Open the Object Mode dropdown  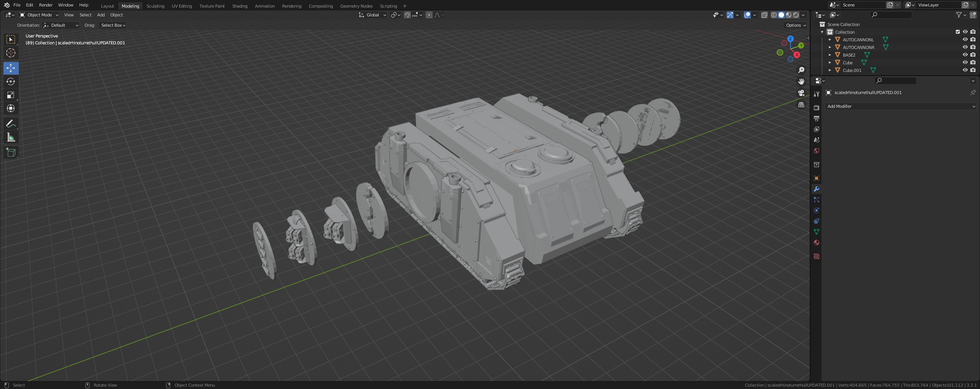click(x=39, y=15)
